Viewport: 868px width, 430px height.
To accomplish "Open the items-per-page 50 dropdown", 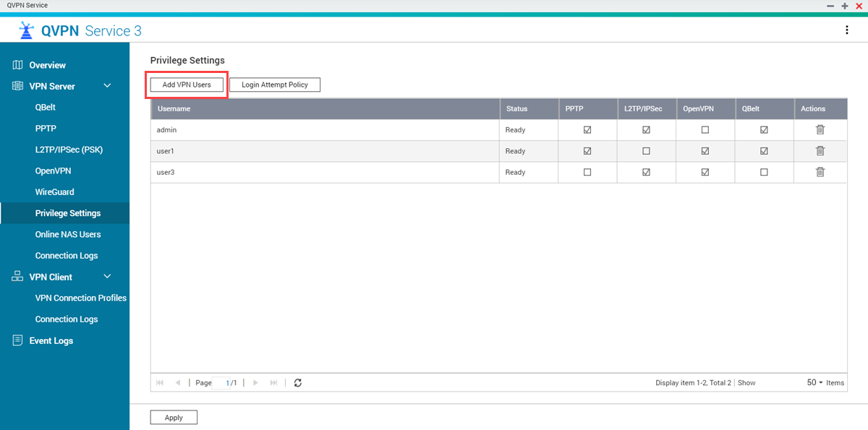I will (x=815, y=382).
